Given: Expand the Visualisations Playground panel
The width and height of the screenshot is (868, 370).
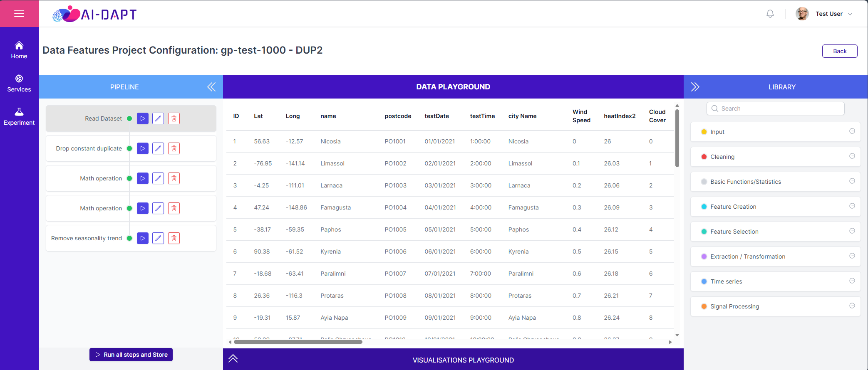Looking at the screenshot, I should point(233,359).
